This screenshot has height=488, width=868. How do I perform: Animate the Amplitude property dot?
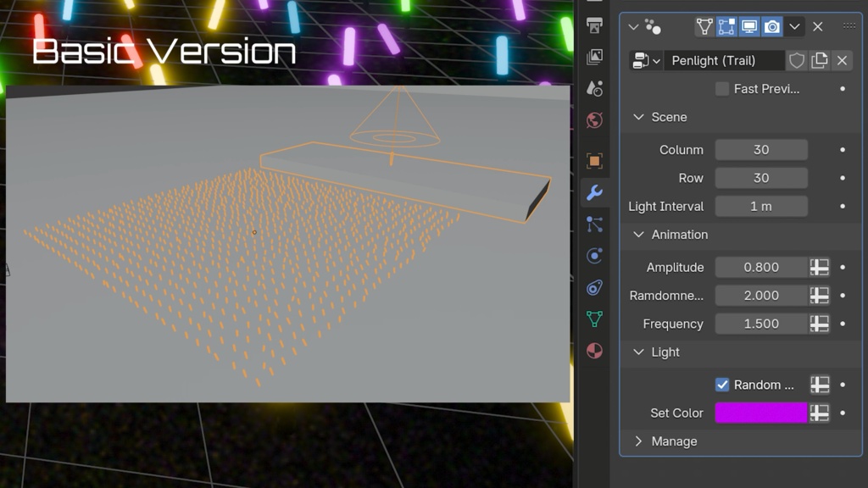843,267
